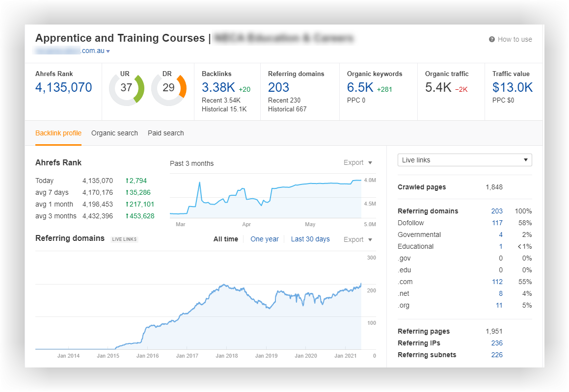The width and height of the screenshot is (569, 392).
Task: Click Historical 667 referring domains text
Action: click(x=287, y=109)
